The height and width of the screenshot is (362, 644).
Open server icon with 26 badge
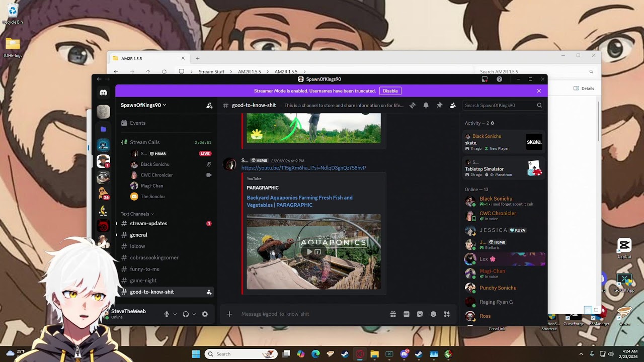coord(103,194)
